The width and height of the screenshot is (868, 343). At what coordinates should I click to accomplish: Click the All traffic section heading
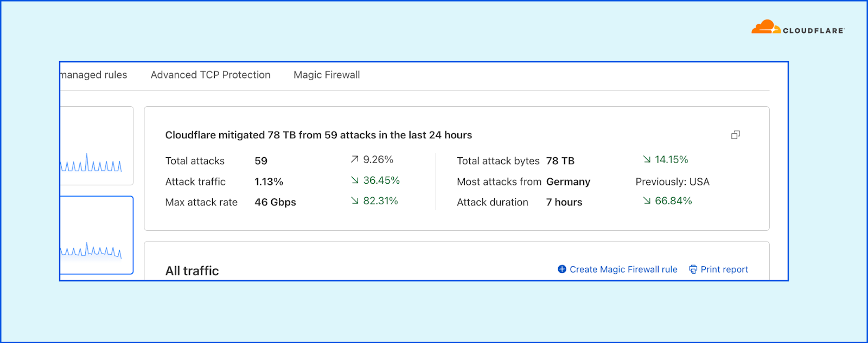[192, 271]
